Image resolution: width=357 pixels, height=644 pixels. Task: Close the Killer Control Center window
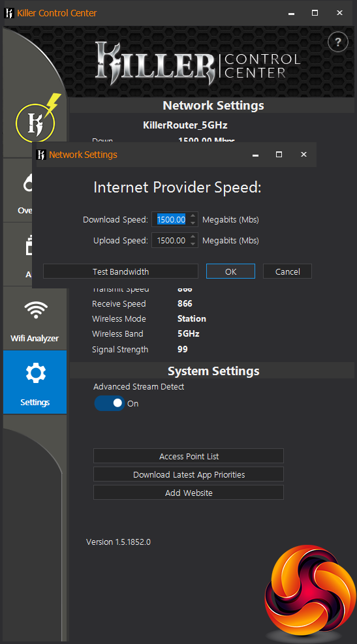pos(340,13)
